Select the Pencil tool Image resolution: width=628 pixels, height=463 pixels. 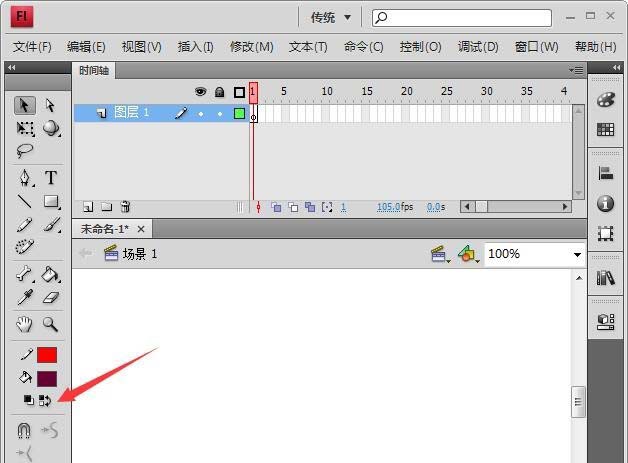pyautogui.click(x=25, y=225)
